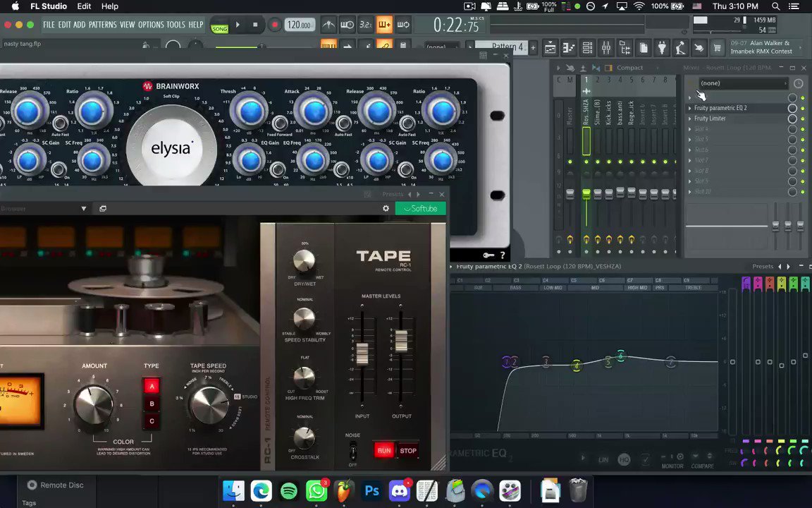
Task: Click the Tape Input master level fader
Action: (362, 353)
